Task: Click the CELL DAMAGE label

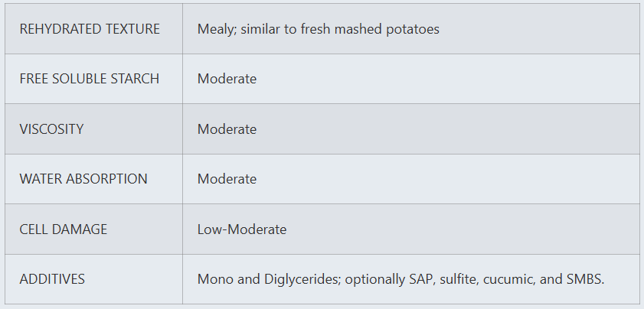Action: (64, 229)
